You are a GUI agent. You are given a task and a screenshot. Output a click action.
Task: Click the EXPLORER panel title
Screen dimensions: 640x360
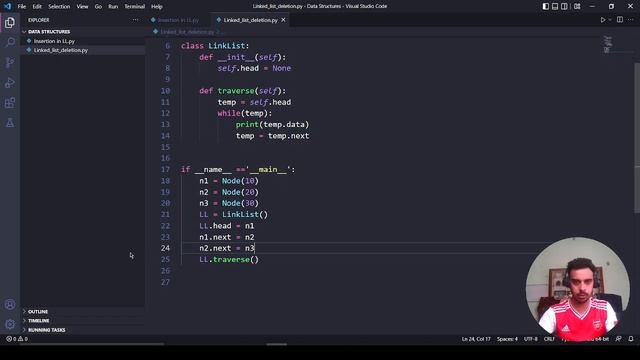(x=38, y=20)
